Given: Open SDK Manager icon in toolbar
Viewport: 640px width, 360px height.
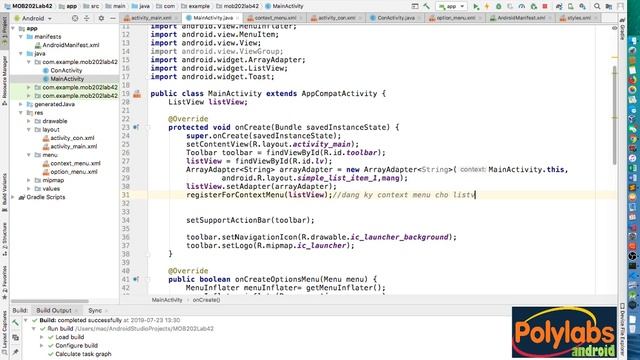Looking at the screenshot, I should (582, 6).
